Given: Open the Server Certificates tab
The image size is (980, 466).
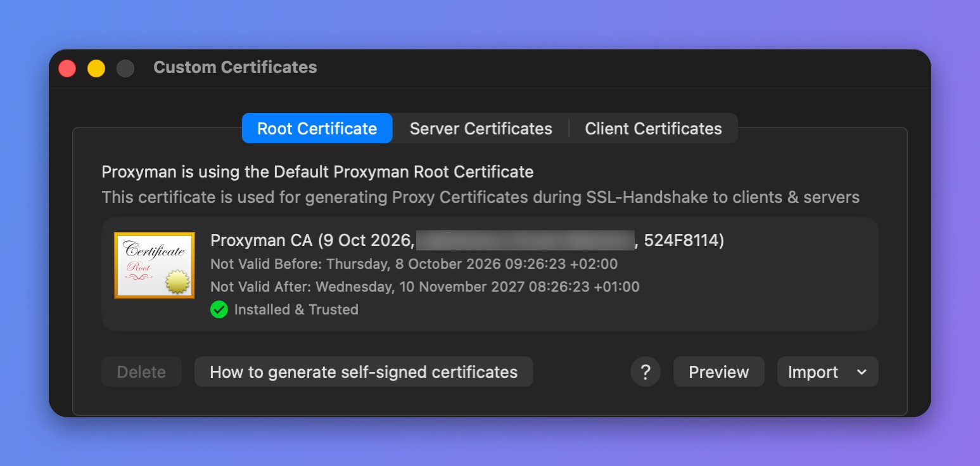Looking at the screenshot, I should [481, 128].
